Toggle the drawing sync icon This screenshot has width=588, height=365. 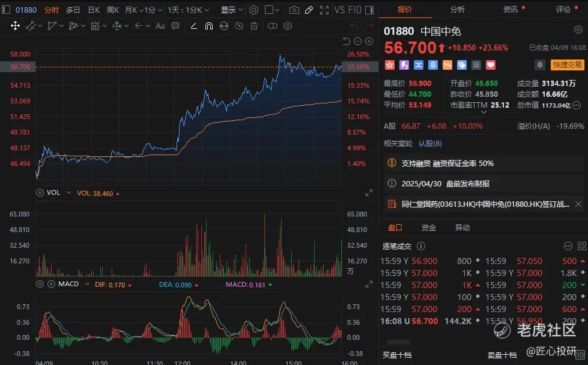pos(224,25)
